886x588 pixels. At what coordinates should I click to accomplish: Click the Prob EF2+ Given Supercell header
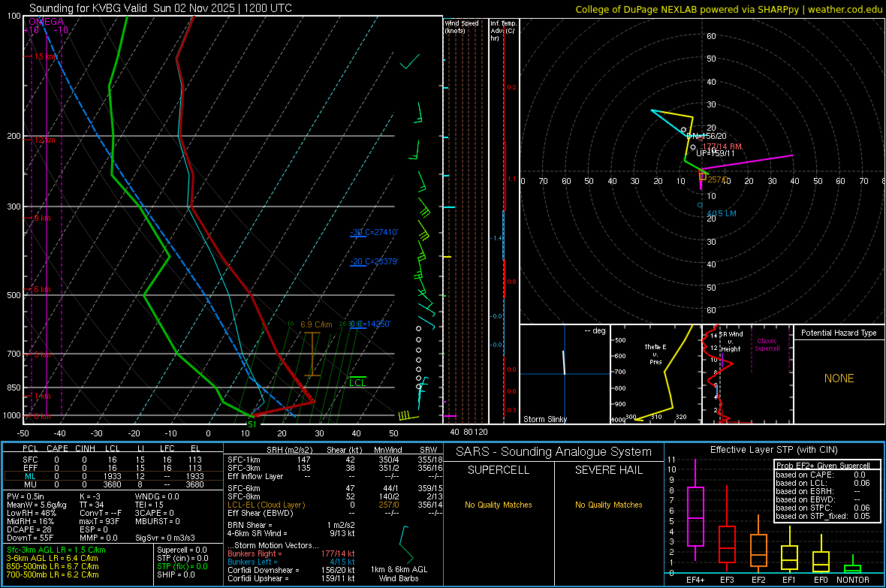coord(823,466)
